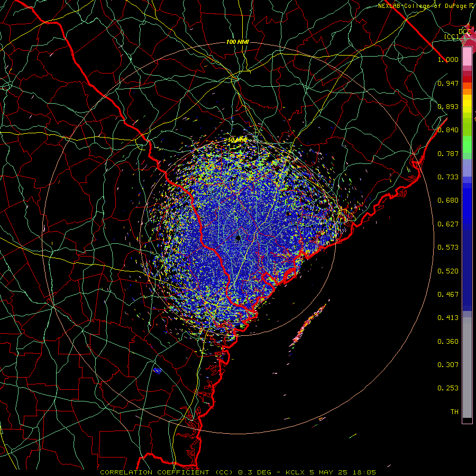The height and width of the screenshot is (476, 476).
Task: Click the 1.000 scale value
Action: pos(448,59)
